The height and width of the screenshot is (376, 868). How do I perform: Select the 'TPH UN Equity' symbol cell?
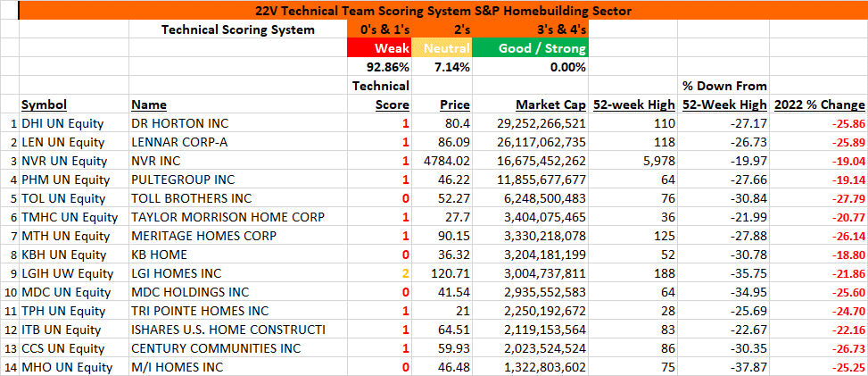pos(74,311)
